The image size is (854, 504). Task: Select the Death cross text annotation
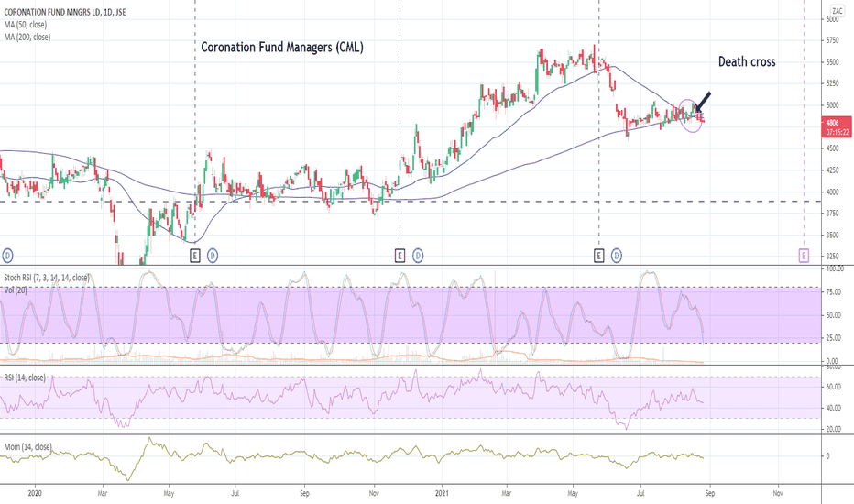pyautogui.click(x=747, y=61)
